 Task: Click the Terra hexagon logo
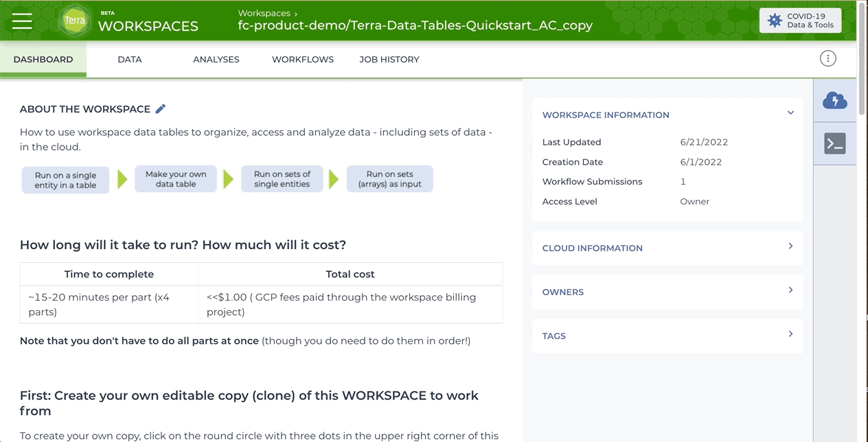point(74,21)
